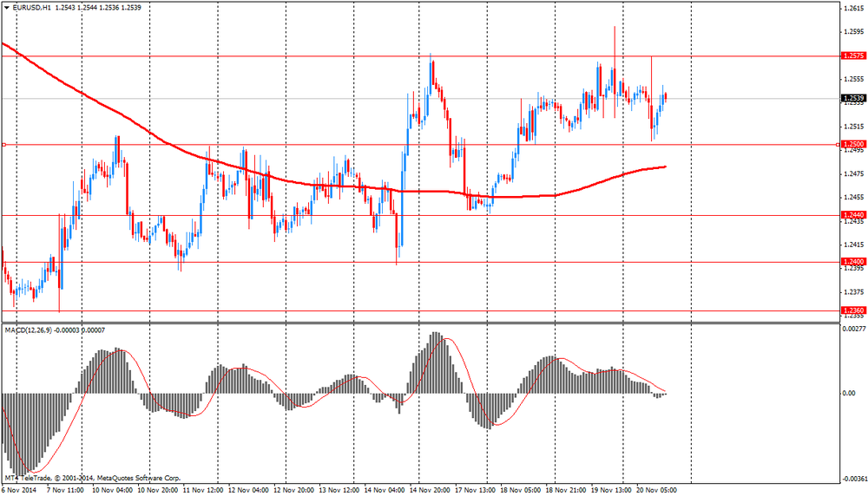Click the 1.2595 price axis label
Viewport: 868px width, 496px height.
(x=853, y=32)
